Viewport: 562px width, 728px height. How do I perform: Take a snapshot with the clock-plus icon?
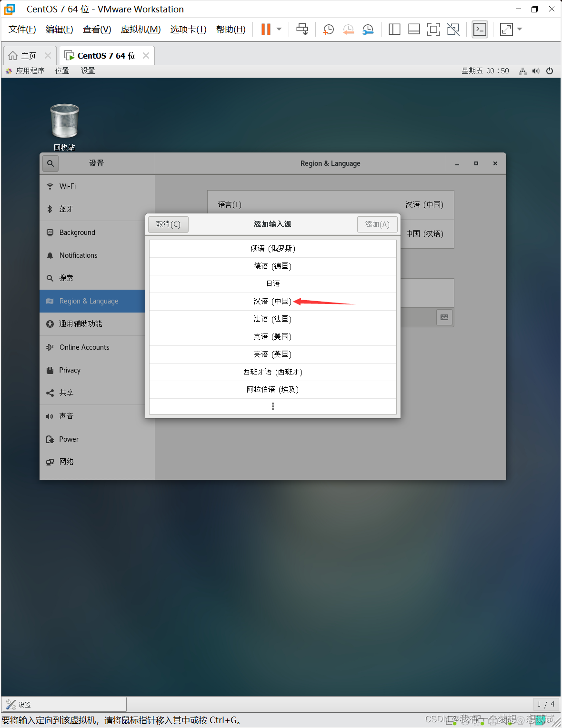tap(328, 30)
